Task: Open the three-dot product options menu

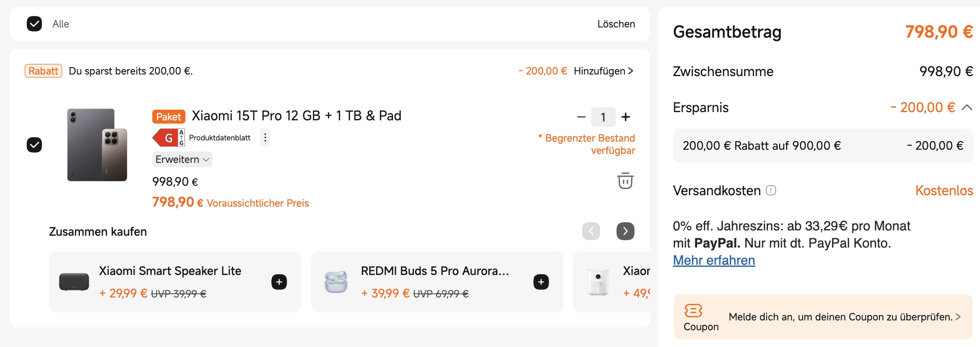Action: tap(265, 138)
